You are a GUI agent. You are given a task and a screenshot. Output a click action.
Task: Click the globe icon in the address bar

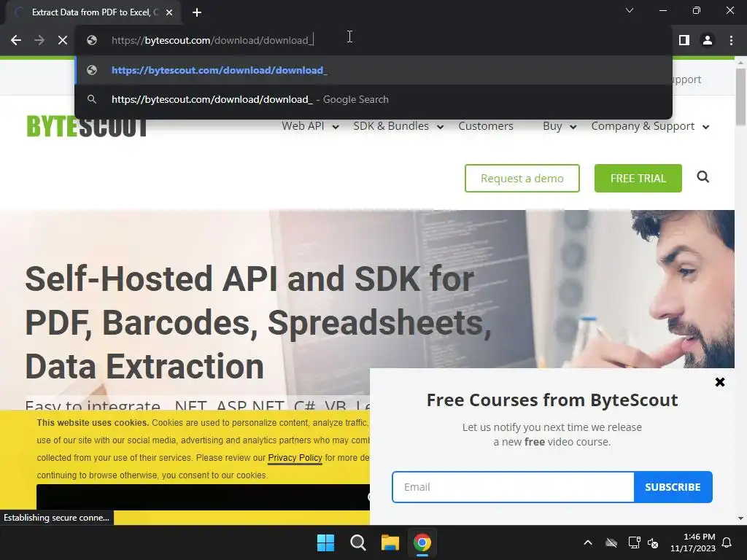[x=92, y=41]
